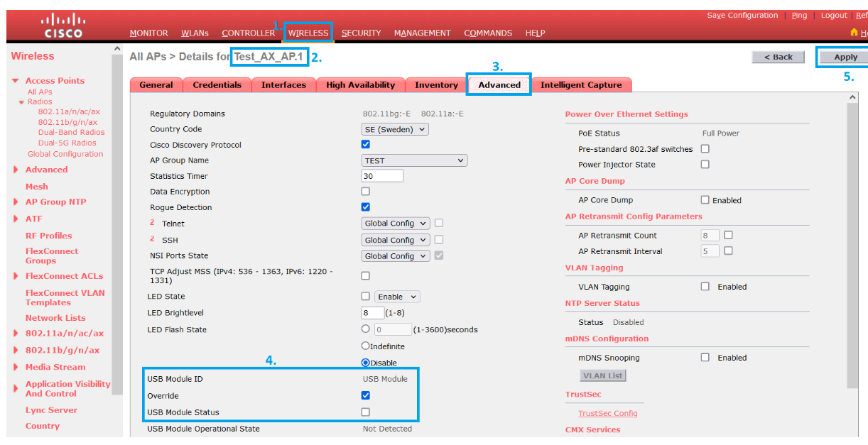Screen dimensions: 868x445
Task: Check the Power Injector State box
Action: pyautogui.click(x=705, y=165)
